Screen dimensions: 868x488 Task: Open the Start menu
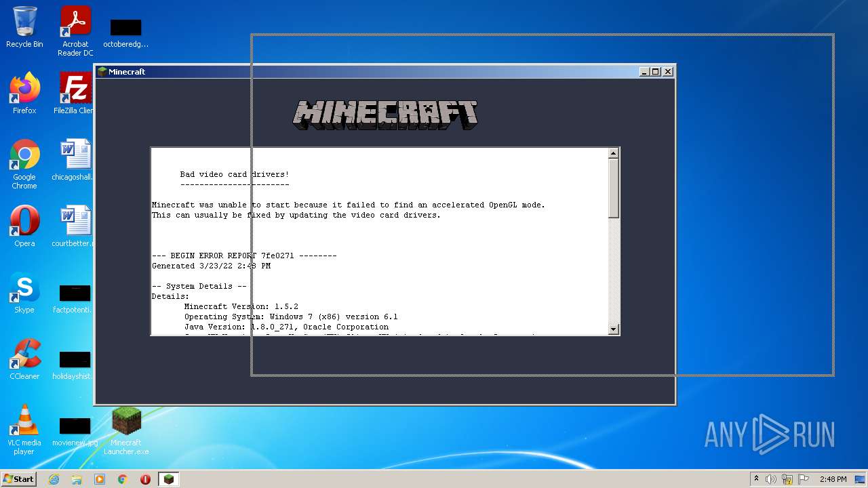[19, 479]
